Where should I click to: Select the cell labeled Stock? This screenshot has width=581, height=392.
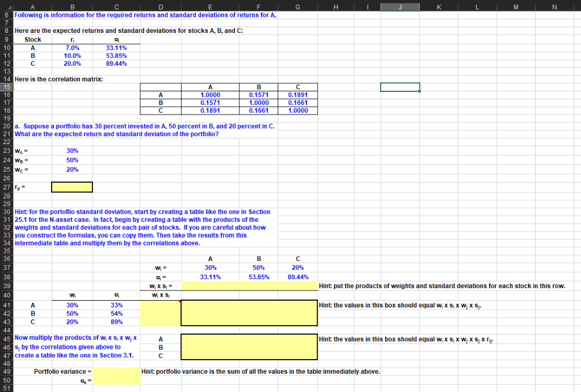pos(32,39)
